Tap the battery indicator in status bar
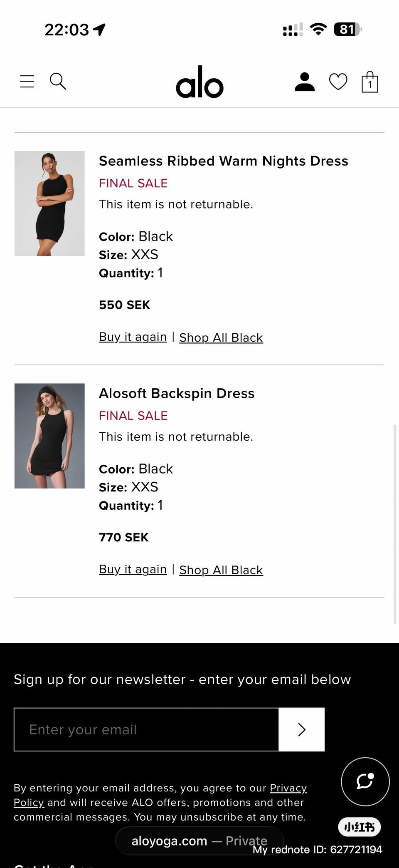This screenshot has width=399, height=868. coord(347,30)
